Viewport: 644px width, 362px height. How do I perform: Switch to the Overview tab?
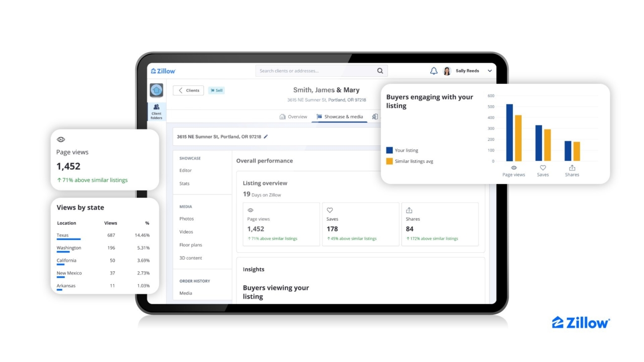coord(293,116)
